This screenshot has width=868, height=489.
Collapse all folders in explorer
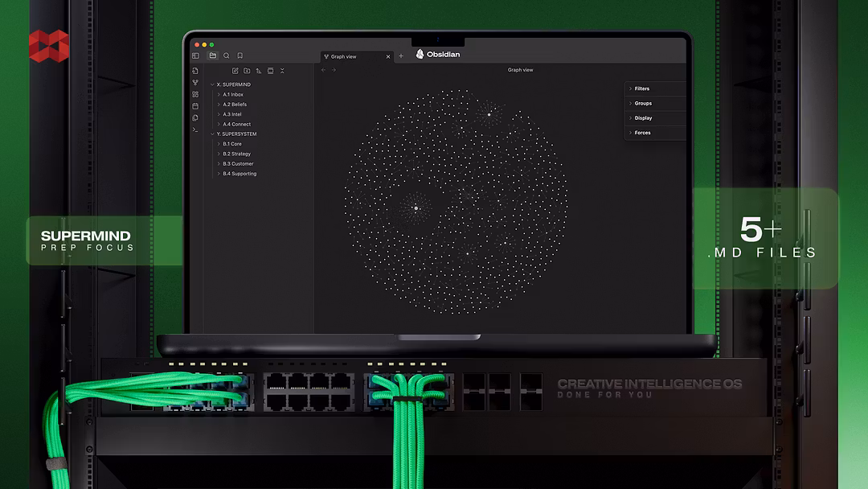click(x=282, y=71)
